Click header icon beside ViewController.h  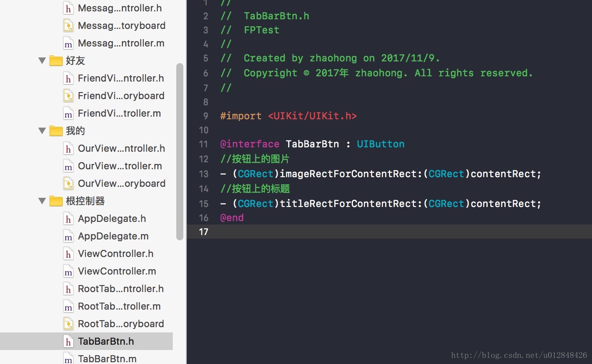pos(68,253)
